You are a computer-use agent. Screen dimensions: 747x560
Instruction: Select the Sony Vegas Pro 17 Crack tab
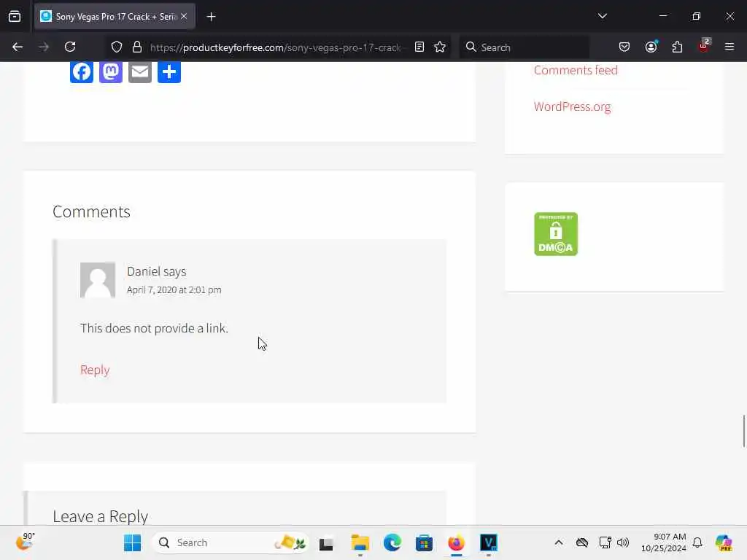point(115,16)
